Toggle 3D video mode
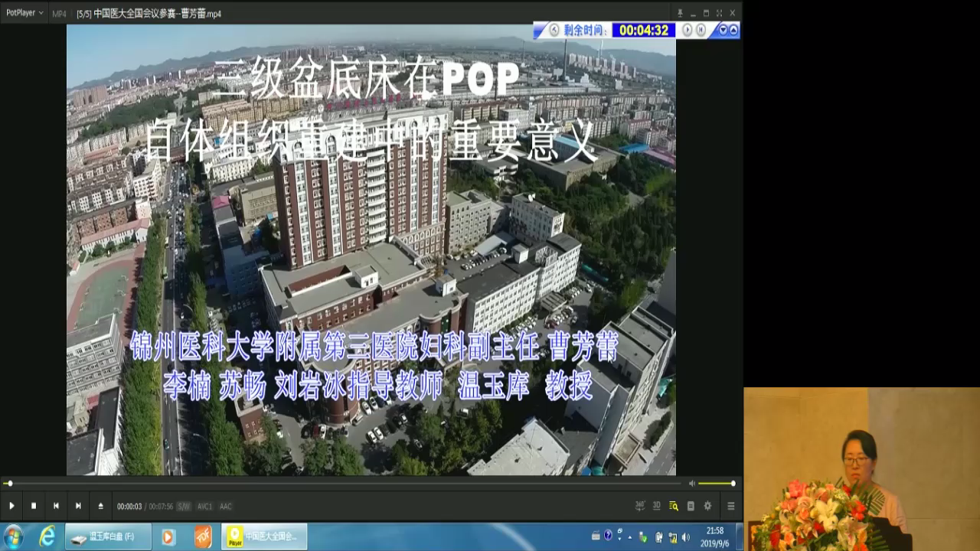The width and height of the screenshot is (980, 551). tap(657, 506)
